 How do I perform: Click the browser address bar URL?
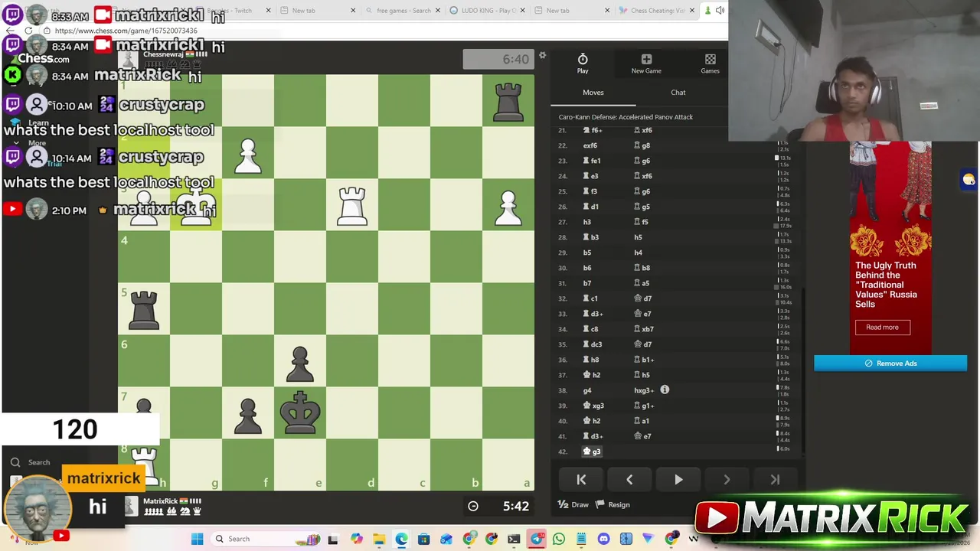tap(126, 31)
